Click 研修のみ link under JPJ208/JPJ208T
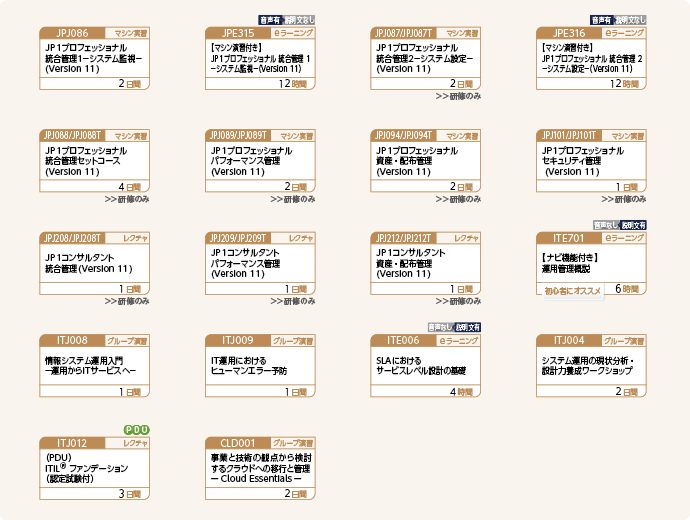Screen dimensions: 690x520 point(127,301)
